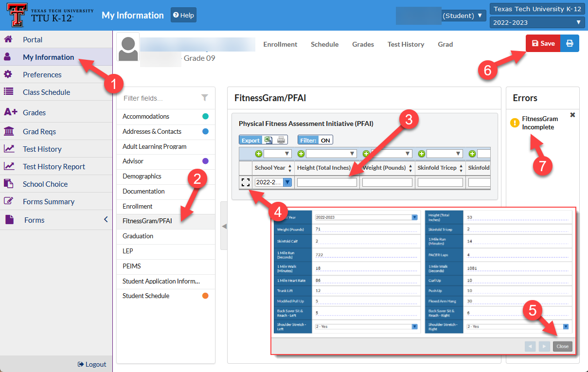This screenshot has width=588, height=372.
Task: Add a filter with School Year's green plus
Action: coord(259,154)
